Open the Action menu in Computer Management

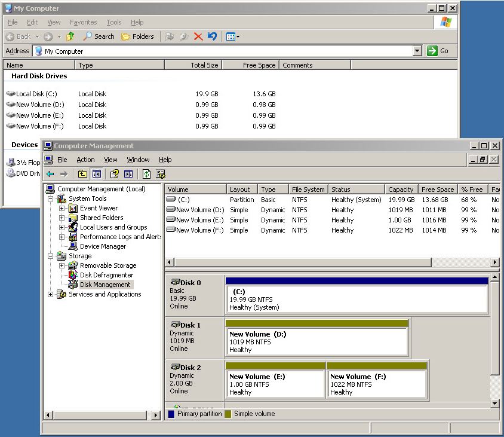pos(85,160)
